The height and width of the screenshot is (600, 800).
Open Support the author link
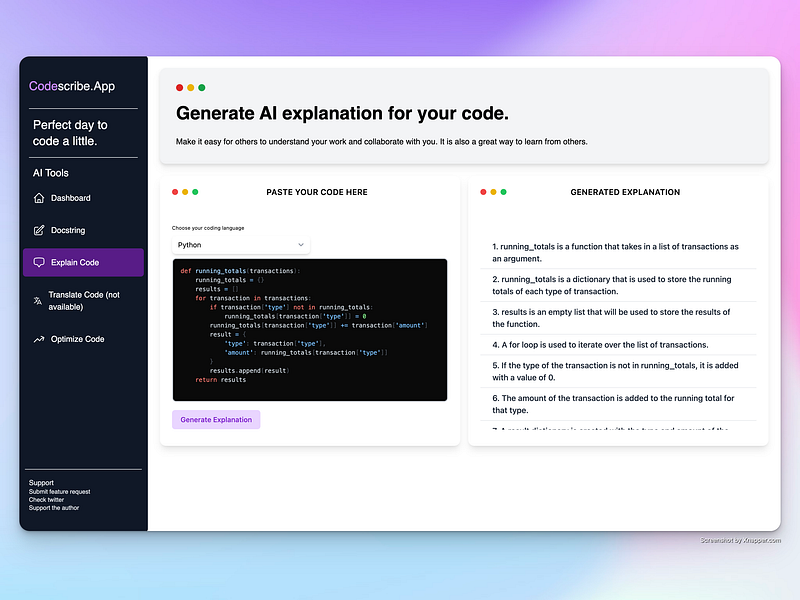[54, 508]
